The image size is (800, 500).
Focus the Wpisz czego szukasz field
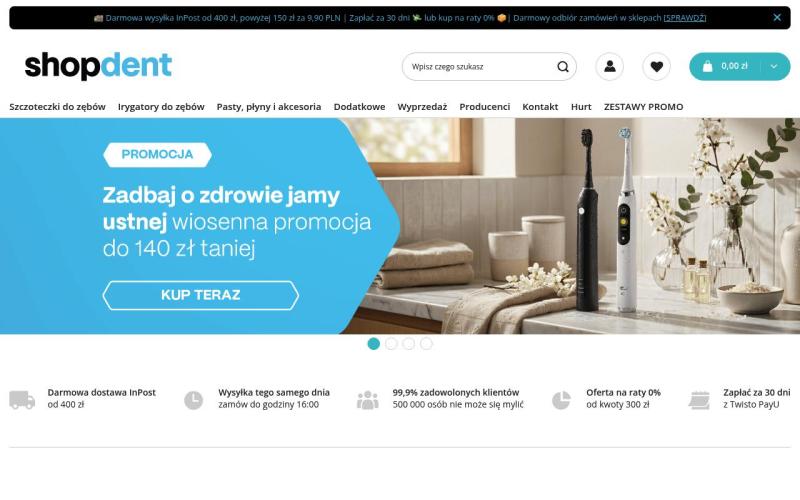[480, 67]
